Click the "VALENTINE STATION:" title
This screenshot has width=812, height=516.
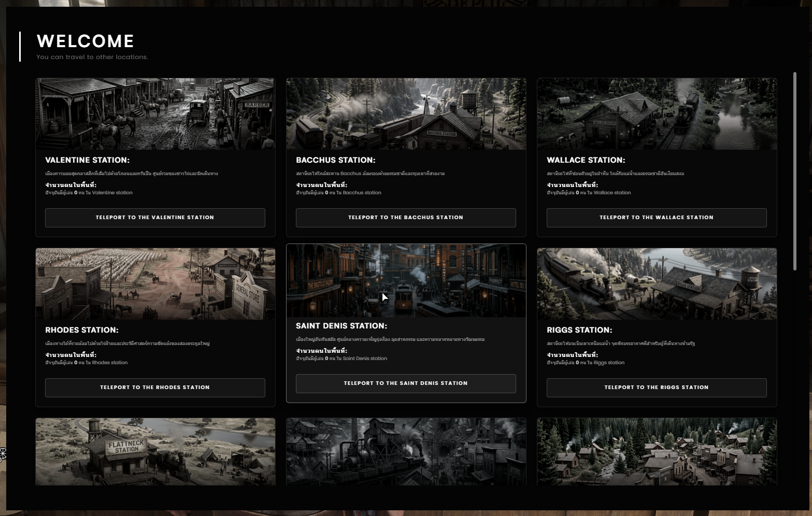point(88,160)
